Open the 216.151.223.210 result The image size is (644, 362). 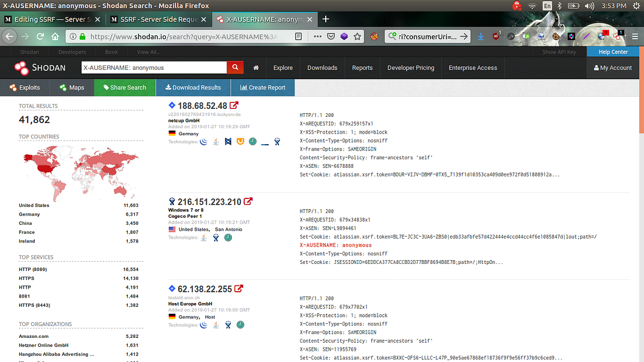pyautogui.click(x=209, y=202)
